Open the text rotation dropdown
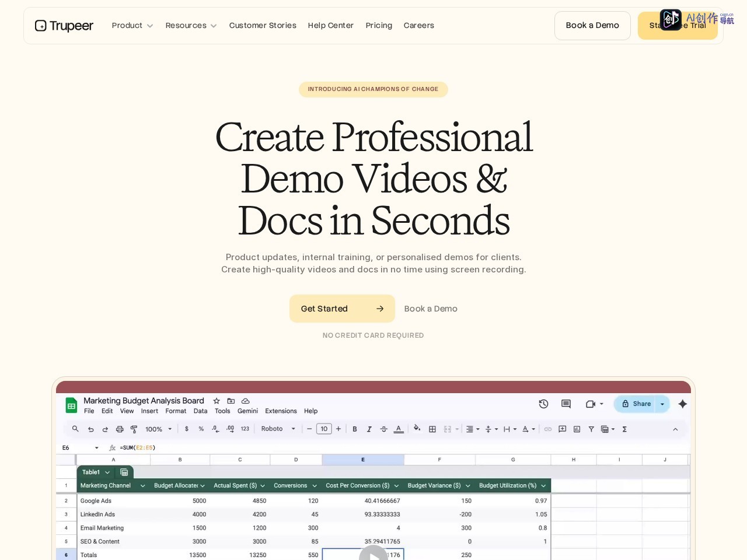This screenshot has height=560, width=747. tap(528, 429)
